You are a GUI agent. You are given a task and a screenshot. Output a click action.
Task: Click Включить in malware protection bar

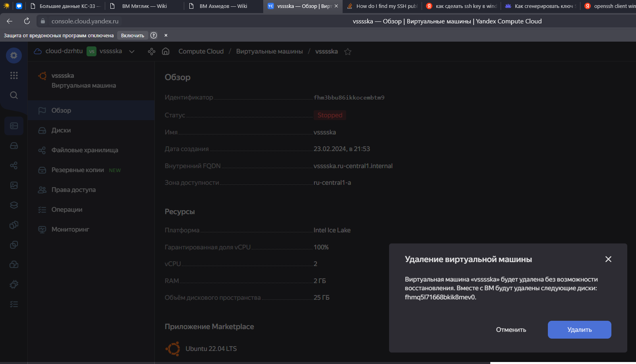coord(133,35)
